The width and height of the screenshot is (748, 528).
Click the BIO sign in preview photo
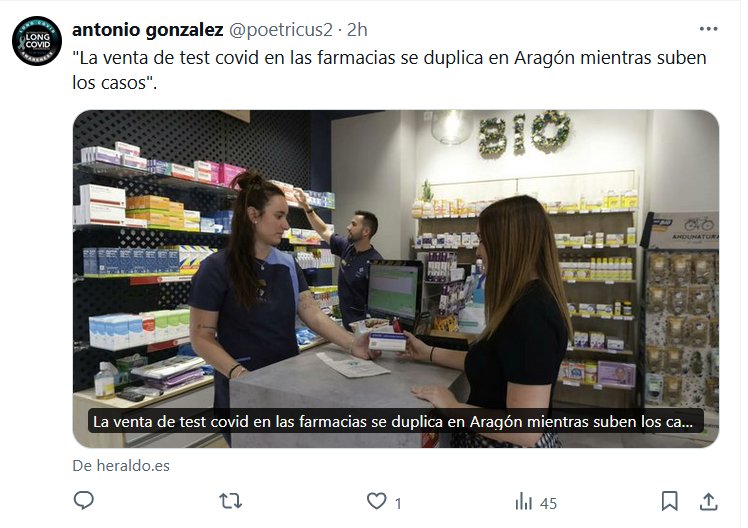[x=524, y=133]
